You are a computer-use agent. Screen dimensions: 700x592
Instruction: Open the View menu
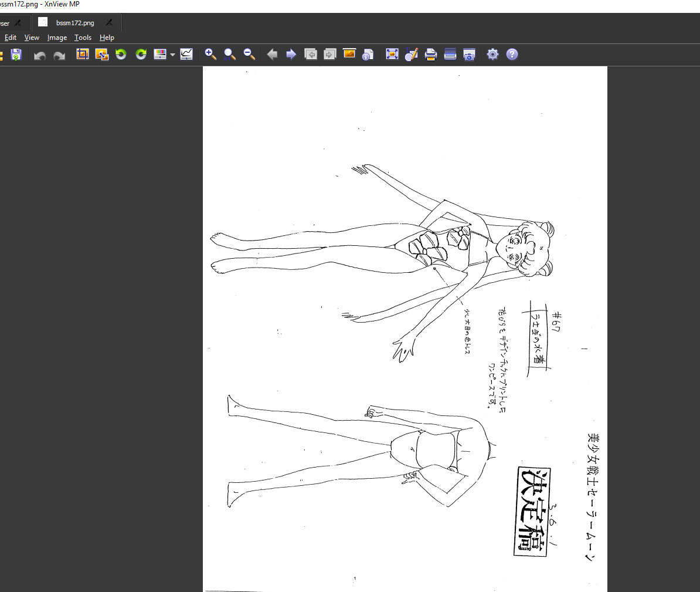(32, 38)
